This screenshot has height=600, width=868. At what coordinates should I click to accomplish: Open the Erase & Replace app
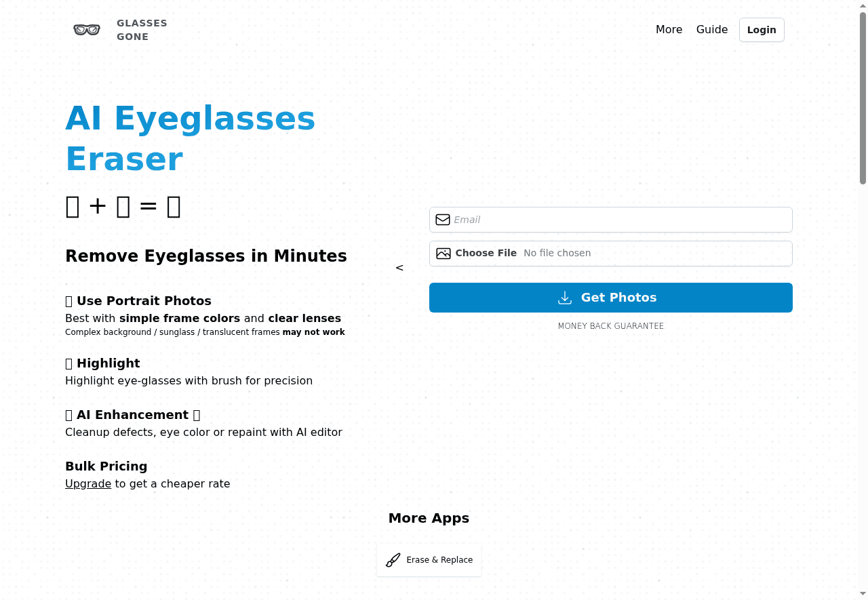(x=429, y=559)
